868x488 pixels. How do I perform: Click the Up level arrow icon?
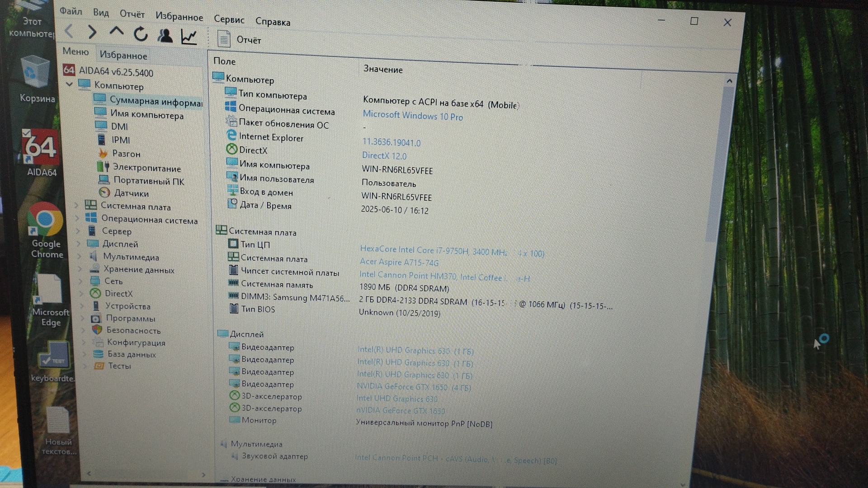click(116, 32)
